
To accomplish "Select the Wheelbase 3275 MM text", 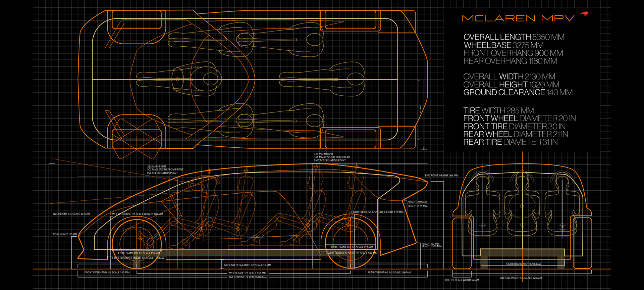I will tap(504, 45).
